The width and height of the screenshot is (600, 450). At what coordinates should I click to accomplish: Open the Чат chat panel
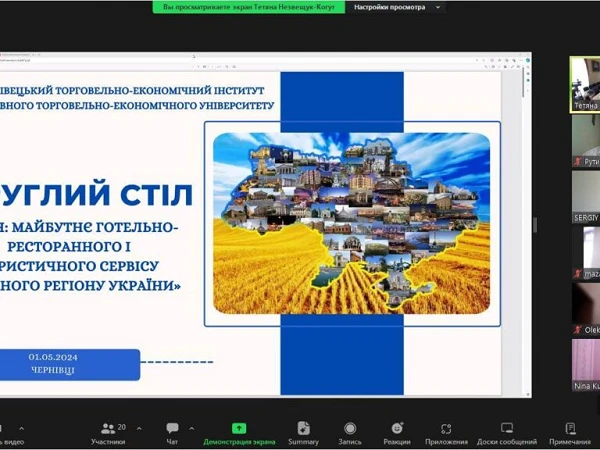172,433
